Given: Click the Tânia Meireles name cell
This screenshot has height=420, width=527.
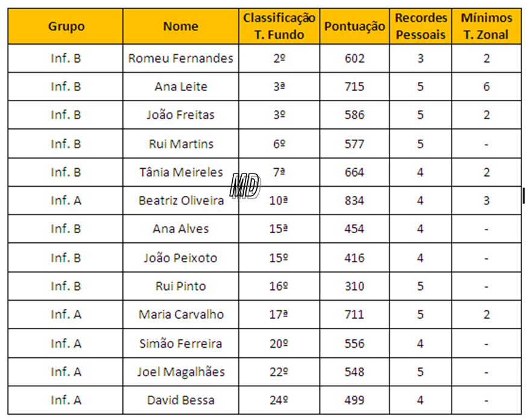Looking at the screenshot, I should 180,172.
